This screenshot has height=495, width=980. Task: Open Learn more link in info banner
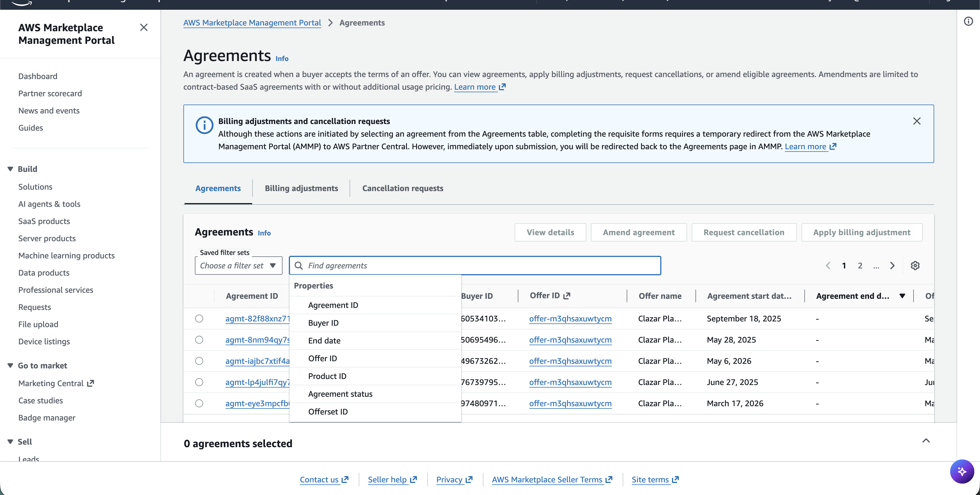point(810,147)
